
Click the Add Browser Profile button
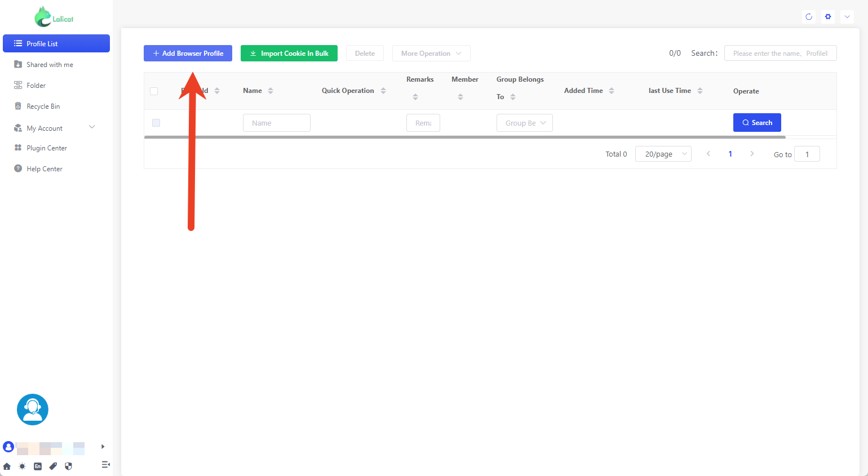pos(188,54)
